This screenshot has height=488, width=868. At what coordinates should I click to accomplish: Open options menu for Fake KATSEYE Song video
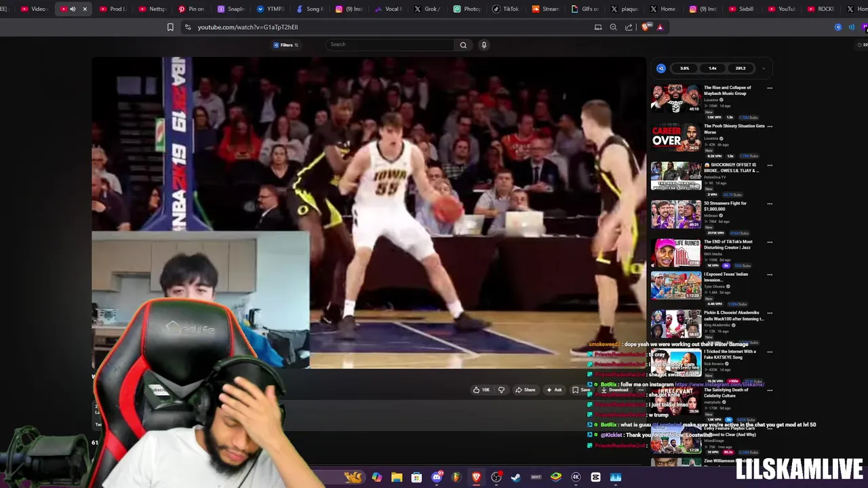769,352
